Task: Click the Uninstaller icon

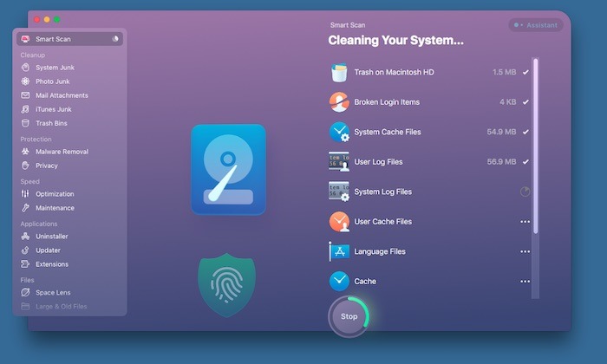Action: 25,237
